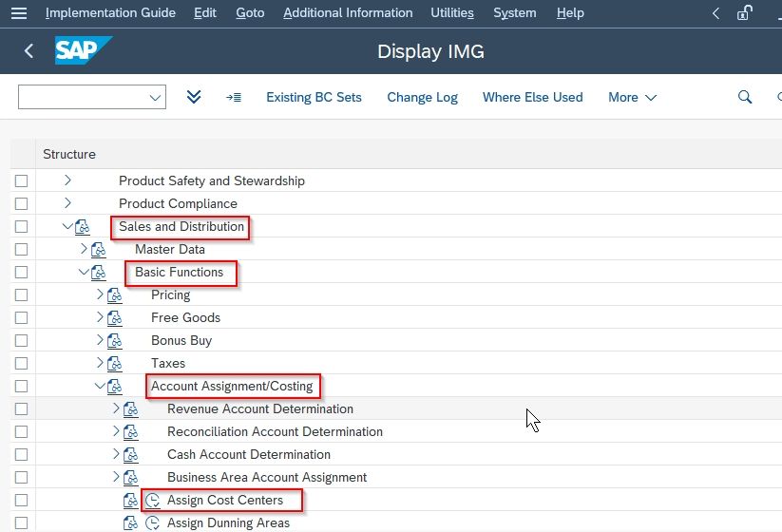Open the Utilities menu
The height and width of the screenshot is (532, 782).
pos(452,13)
